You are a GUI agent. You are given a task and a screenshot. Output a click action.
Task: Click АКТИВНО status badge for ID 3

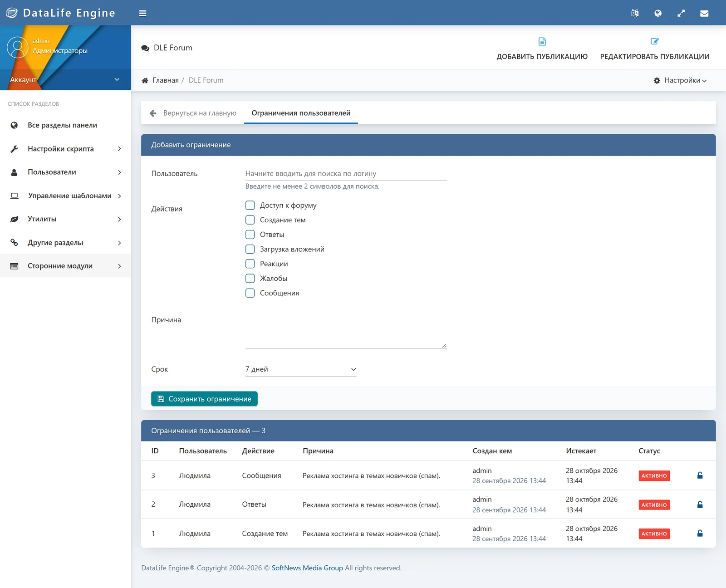[x=654, y=475]
